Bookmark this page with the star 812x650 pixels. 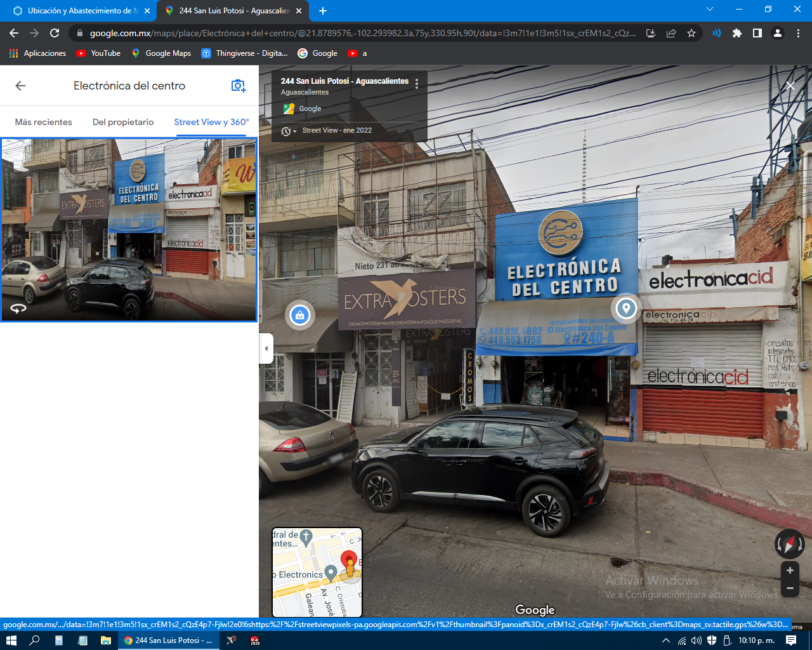pos(691,33)
